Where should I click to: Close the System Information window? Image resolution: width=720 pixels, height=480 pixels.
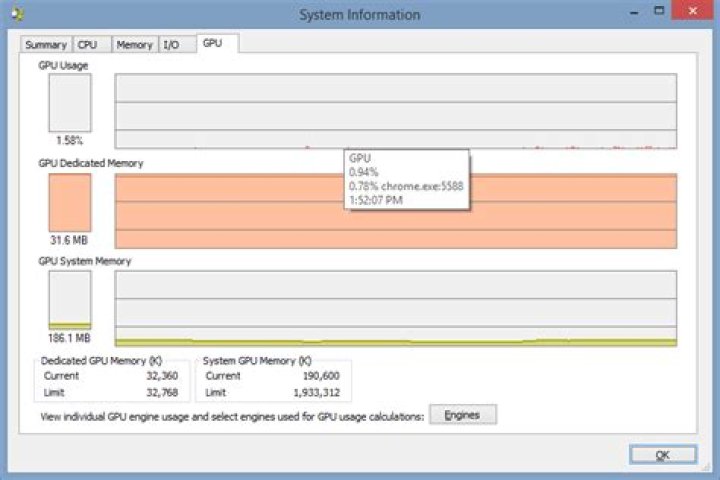[x=693, y=11]
